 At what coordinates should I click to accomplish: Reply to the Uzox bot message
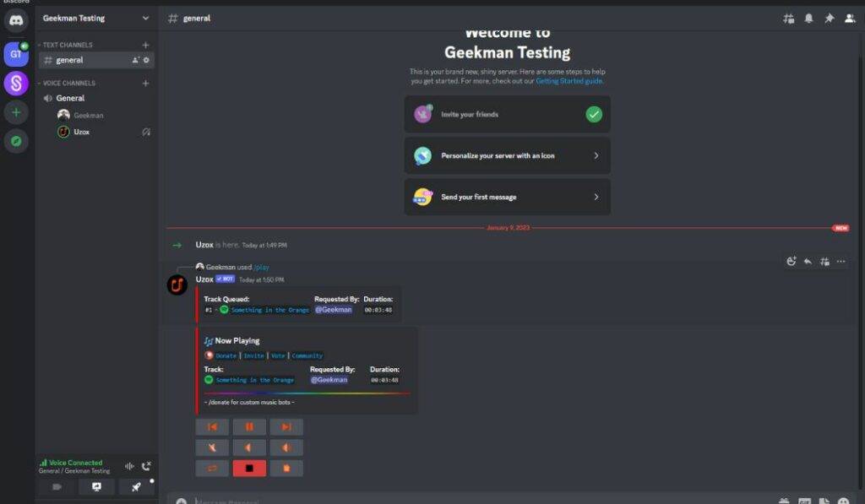click(x=808, y=262)
